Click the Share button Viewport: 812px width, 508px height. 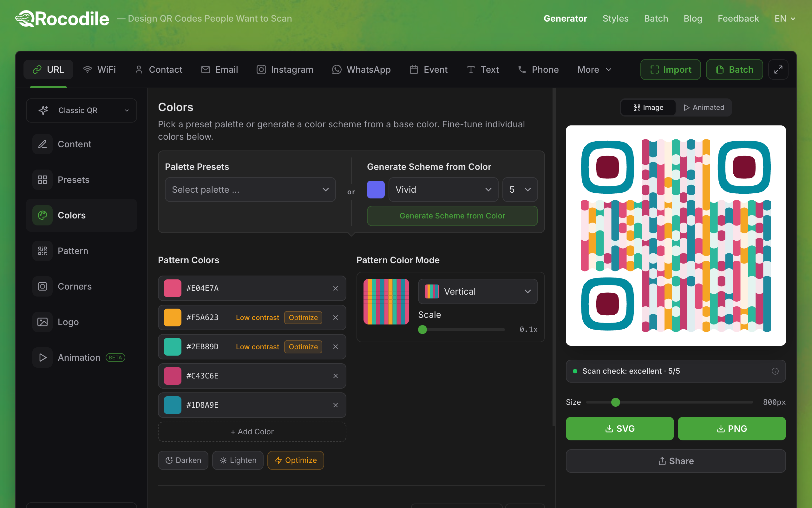676,461
